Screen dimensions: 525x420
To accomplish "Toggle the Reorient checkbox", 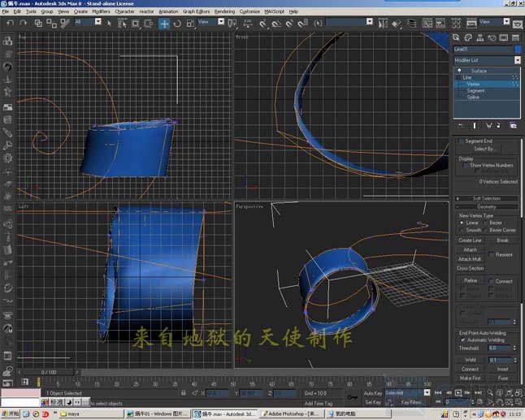I will [x=491, y=254].
